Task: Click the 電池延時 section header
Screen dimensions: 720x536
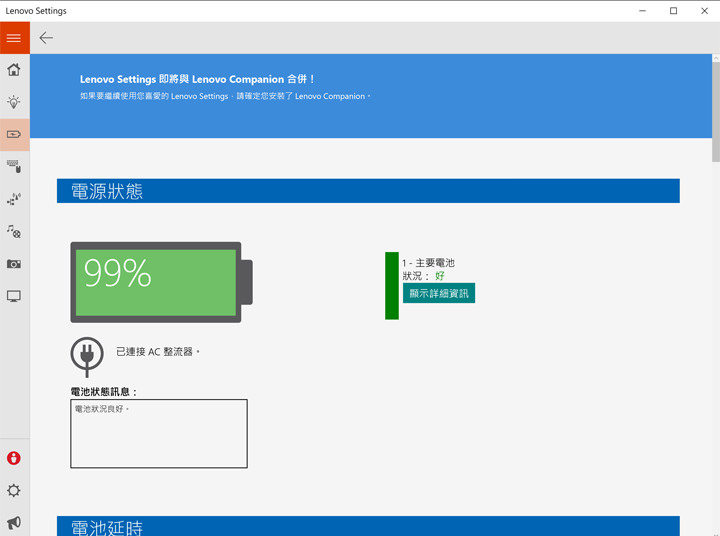Action: tap(368, 526)
